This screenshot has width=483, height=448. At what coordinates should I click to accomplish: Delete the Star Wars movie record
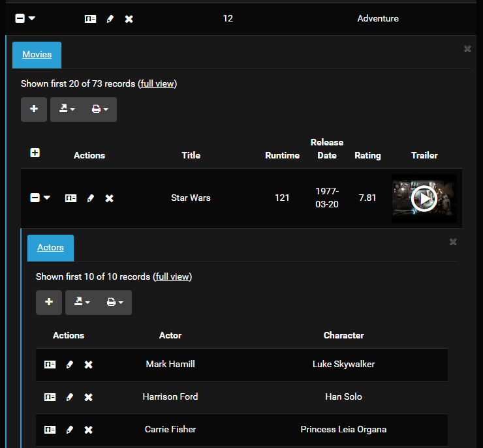[110, 198]
